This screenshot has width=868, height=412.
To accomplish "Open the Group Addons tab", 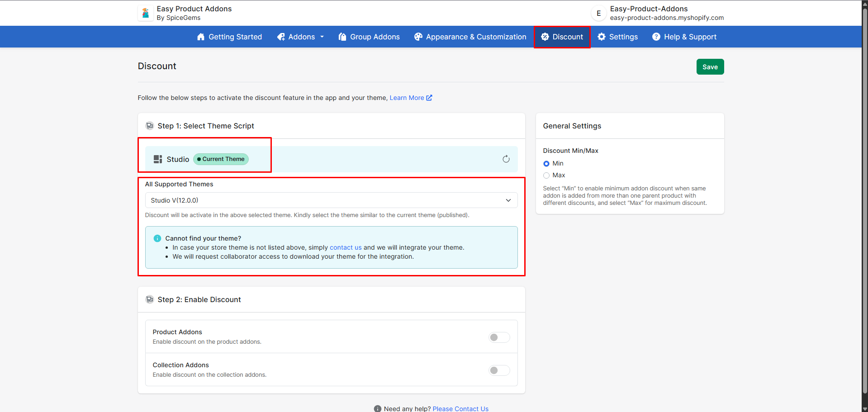I will [369, 37].
